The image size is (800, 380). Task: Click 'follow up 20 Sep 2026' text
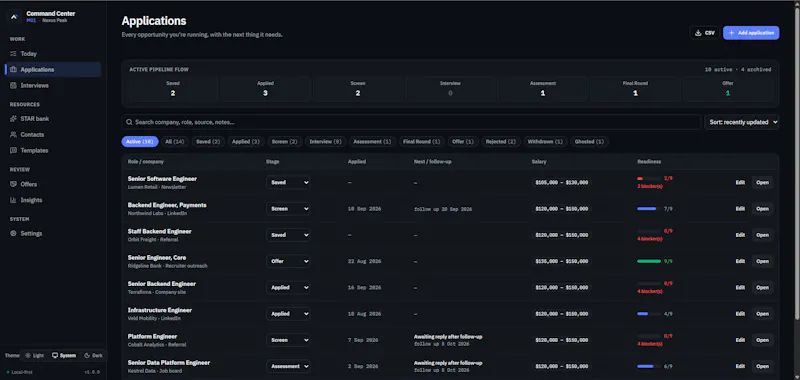443,209
